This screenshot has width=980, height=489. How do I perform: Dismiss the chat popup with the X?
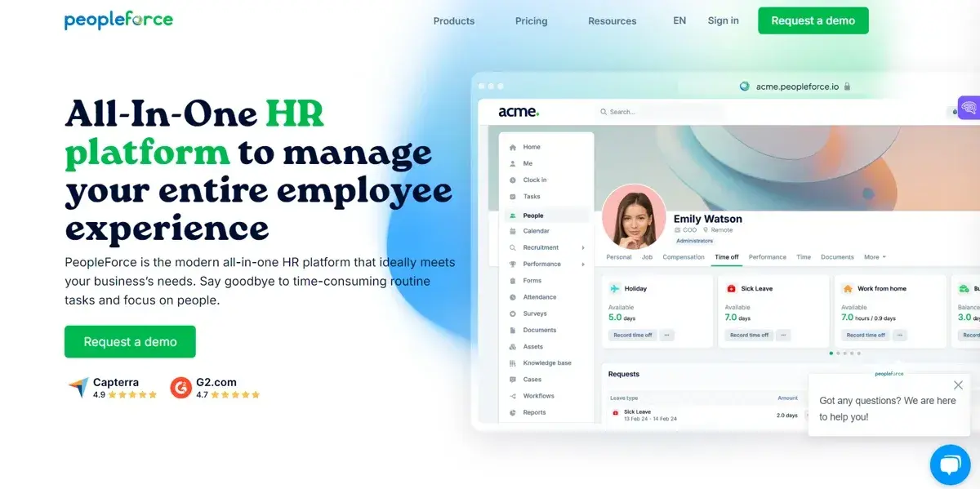[958, 385]
